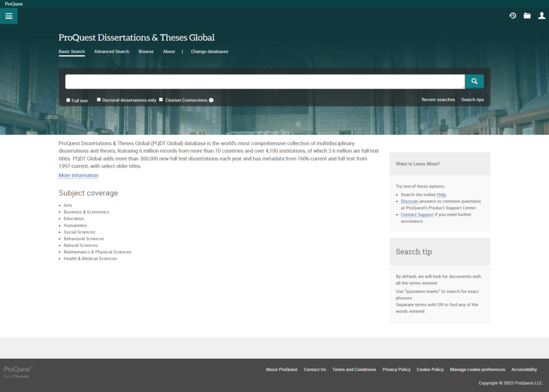
Task: Click the magnifying glass search button
Action: [x=474, y=81]
